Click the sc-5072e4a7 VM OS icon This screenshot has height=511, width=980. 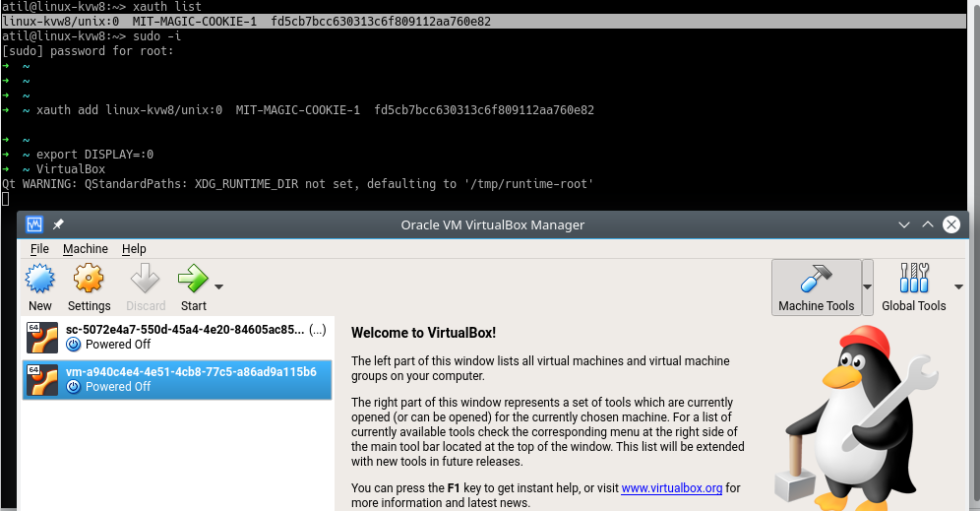coord(42,337)
